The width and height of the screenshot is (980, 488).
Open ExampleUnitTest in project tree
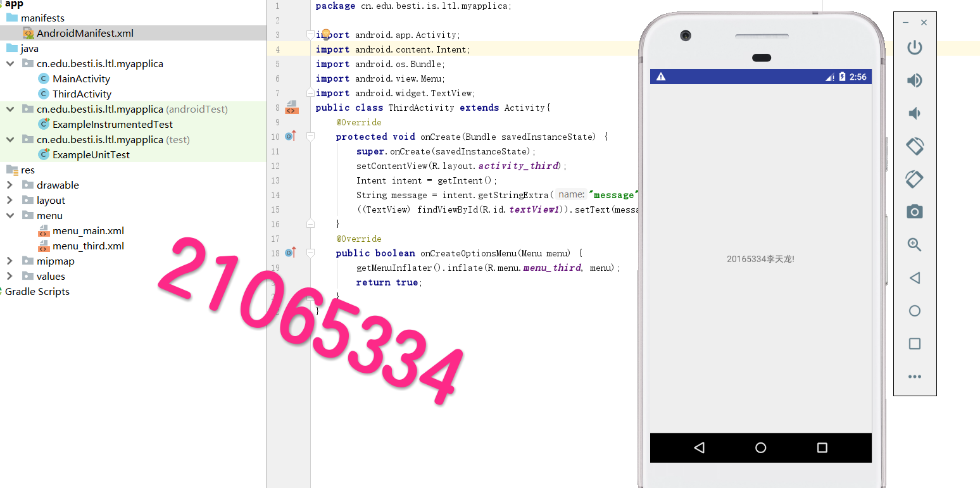pyautogui.click(x=91, y=154)
